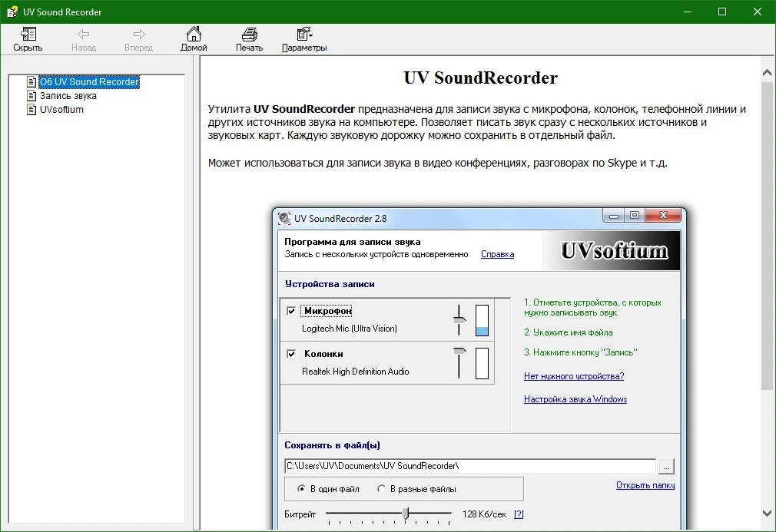Viewport: 776px width, 532px height.
Task: Click the page icon beside 'UVsoftium'
Action: click(x=32, y=109)
